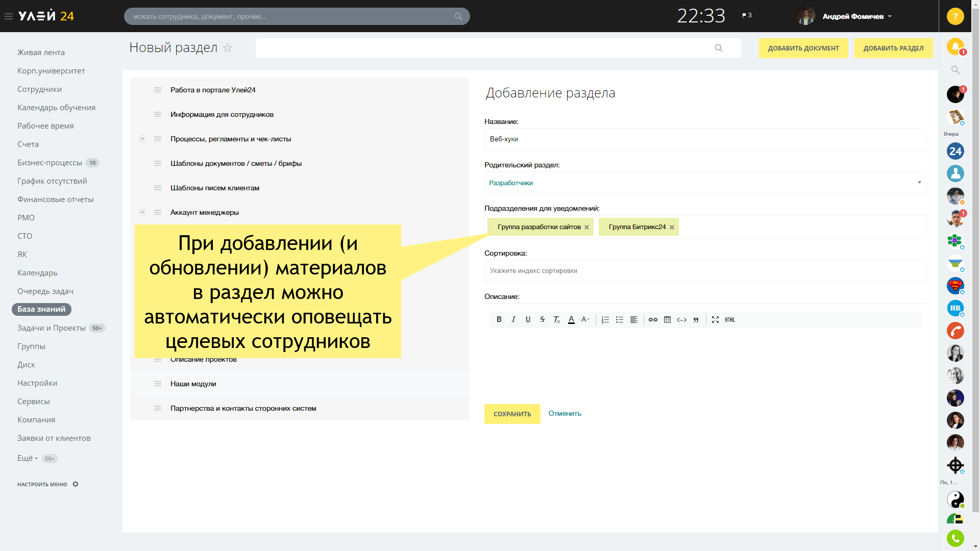
Task: Open the flag counter near clock
Action: [747, 15]
